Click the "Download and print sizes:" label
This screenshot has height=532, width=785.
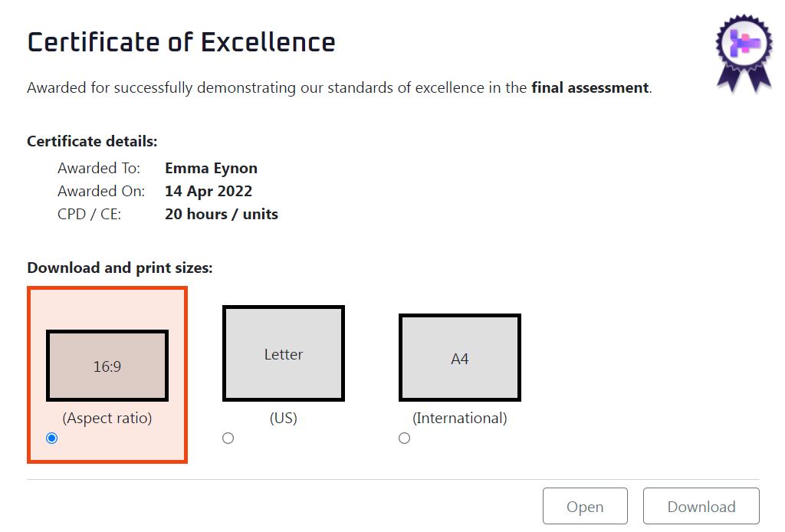tap(120, 268)
